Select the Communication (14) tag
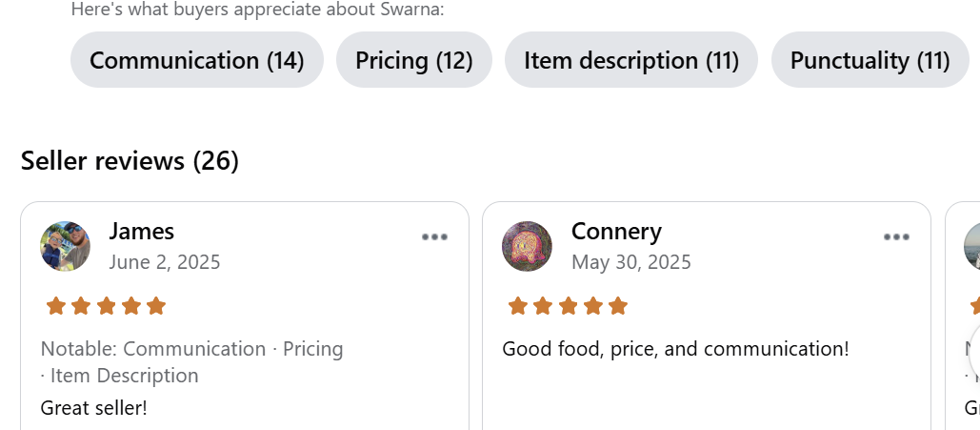 click(197, 60)
